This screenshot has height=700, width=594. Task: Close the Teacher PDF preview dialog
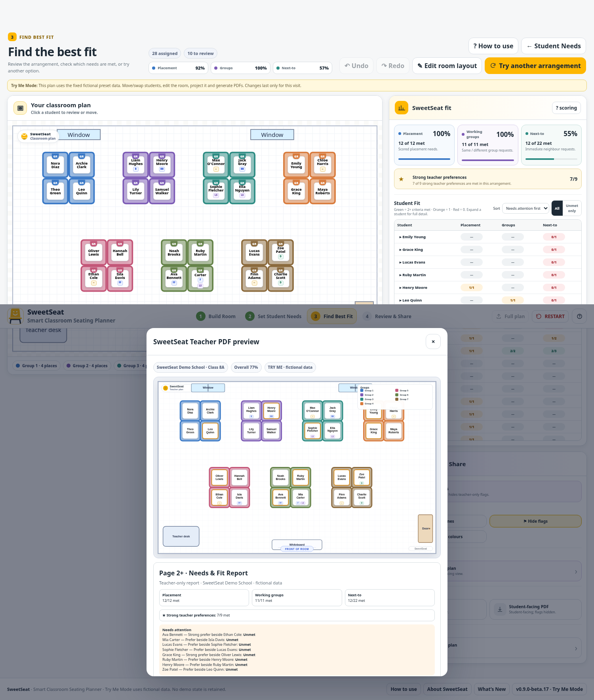433,341
